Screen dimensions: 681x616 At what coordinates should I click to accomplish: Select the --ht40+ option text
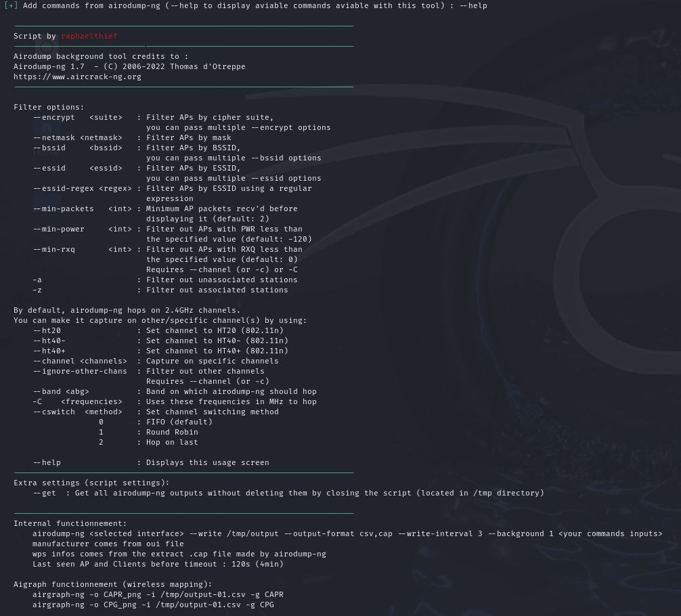click(x=49, y=351)
